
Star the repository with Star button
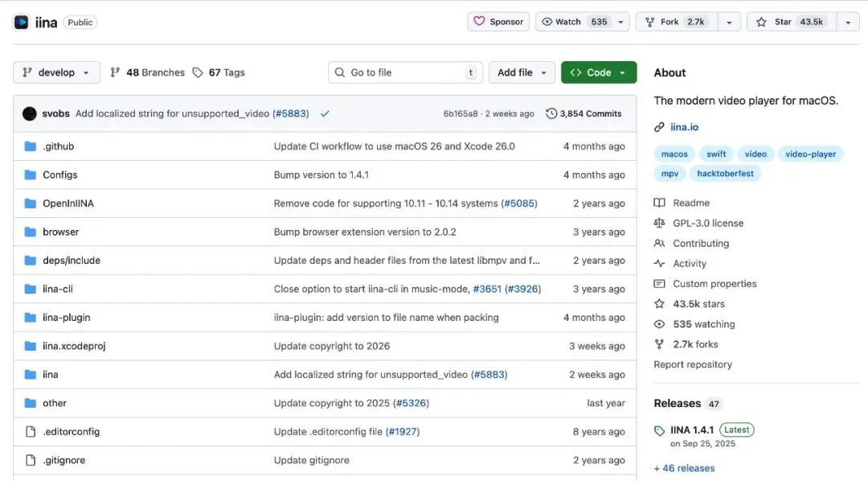coord(791,22)
